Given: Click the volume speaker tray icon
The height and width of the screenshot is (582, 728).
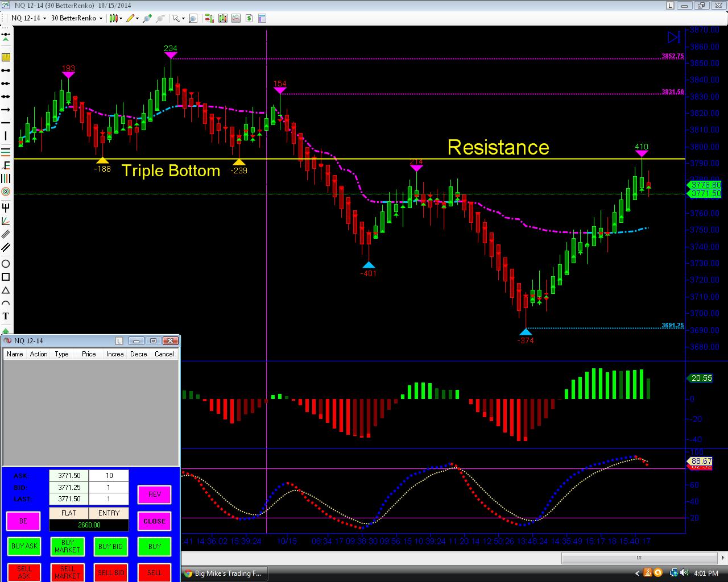Looking at the screenshot, I should (684, 573).
